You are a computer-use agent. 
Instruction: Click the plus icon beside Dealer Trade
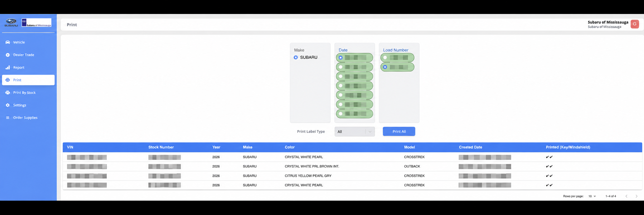tap(8, 55)
